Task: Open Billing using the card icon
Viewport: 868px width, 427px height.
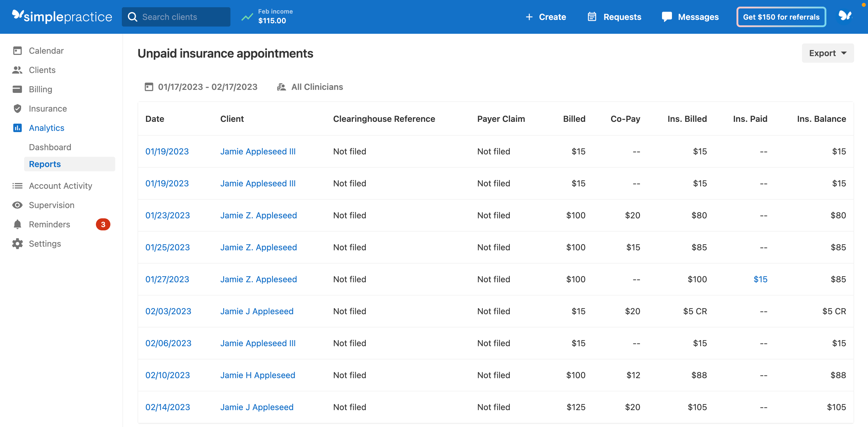Action: pos(17,89)
